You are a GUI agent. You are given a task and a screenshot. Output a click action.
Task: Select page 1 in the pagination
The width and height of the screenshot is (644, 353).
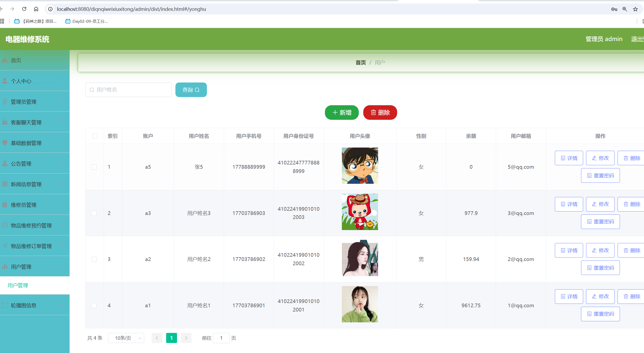coord(171,338)
